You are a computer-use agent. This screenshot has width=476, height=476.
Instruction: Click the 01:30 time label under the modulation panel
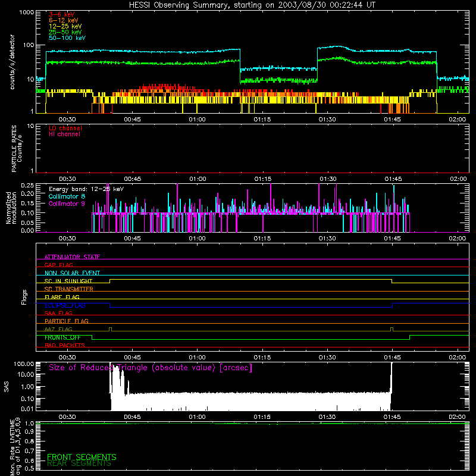(327, 239)
